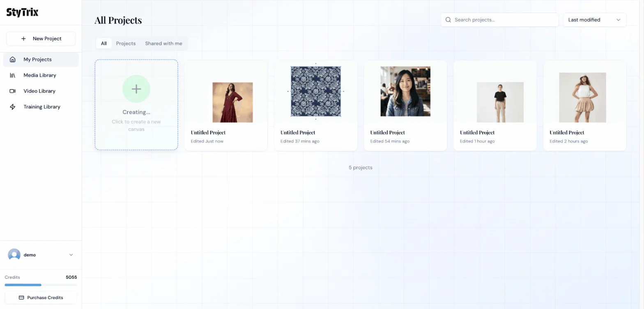The width and height of the screenshot is (644, 309).
Task: Click the credits usage progress bar
Action: click(x=41, y=285)
